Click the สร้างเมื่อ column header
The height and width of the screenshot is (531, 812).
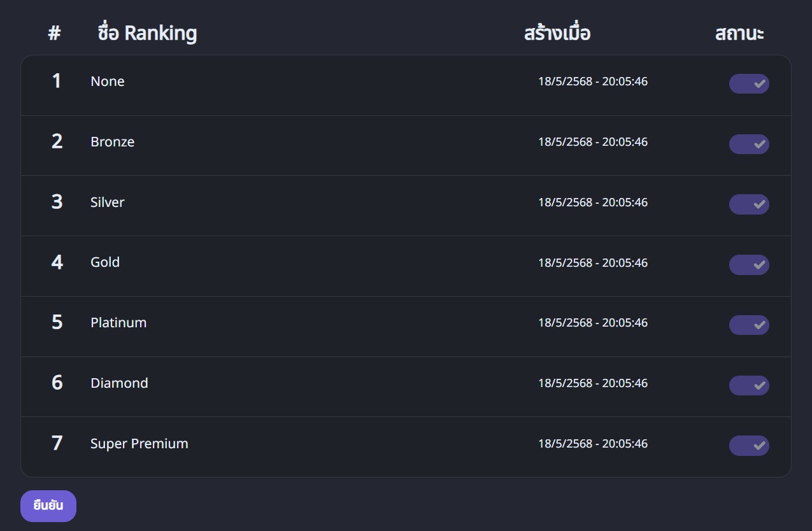coord(557,33)
